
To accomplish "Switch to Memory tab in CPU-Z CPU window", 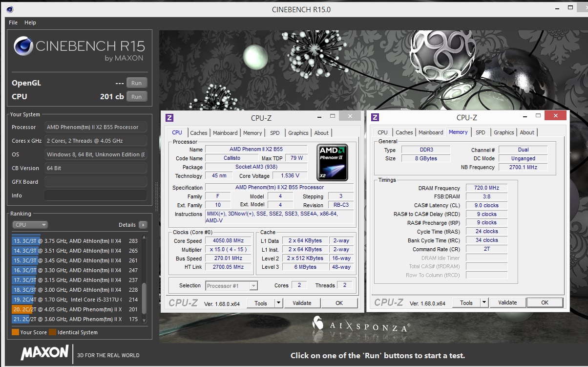I will click(x=252, y=133).
